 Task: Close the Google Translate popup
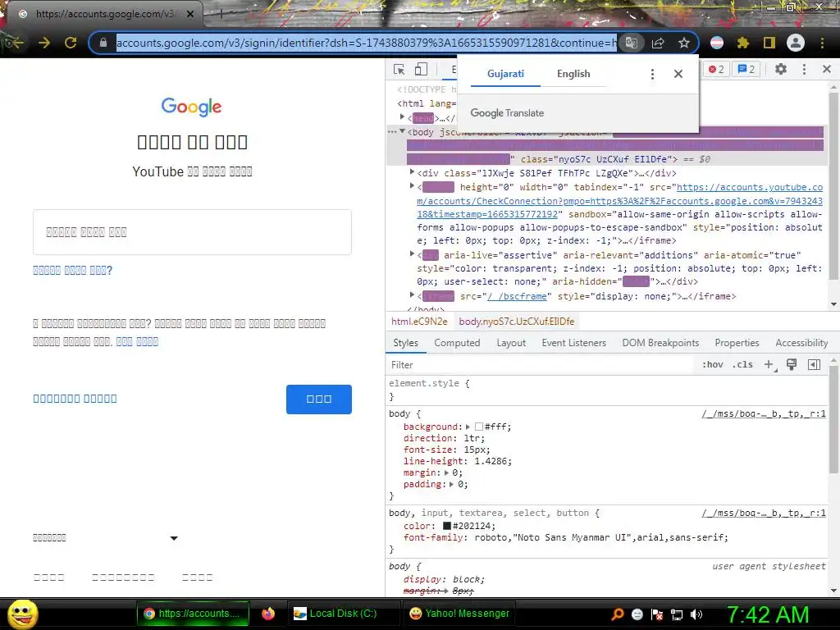click(678, 74)
